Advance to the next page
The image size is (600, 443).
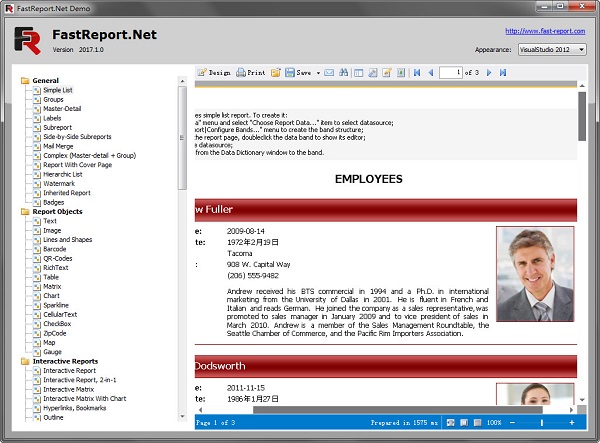[x=490, y=73]
